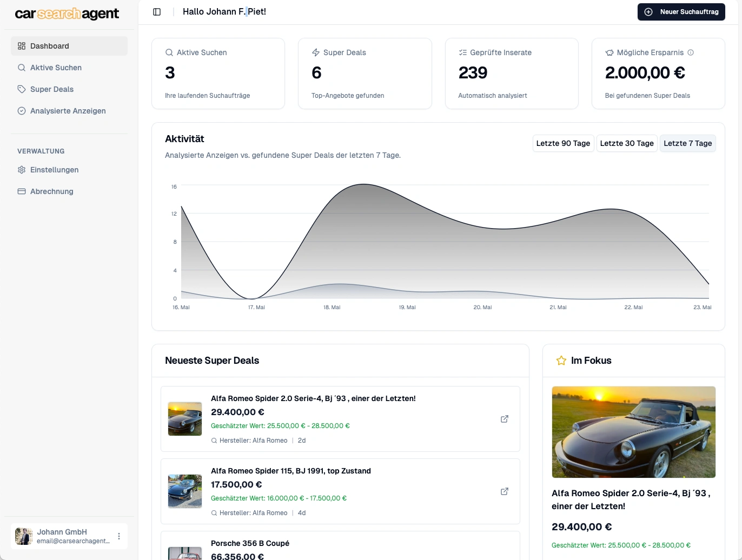The image size is (742, 560).
Task: Click the 29.400,00 € price in Im Fokus
Action: tap(582, 527)
